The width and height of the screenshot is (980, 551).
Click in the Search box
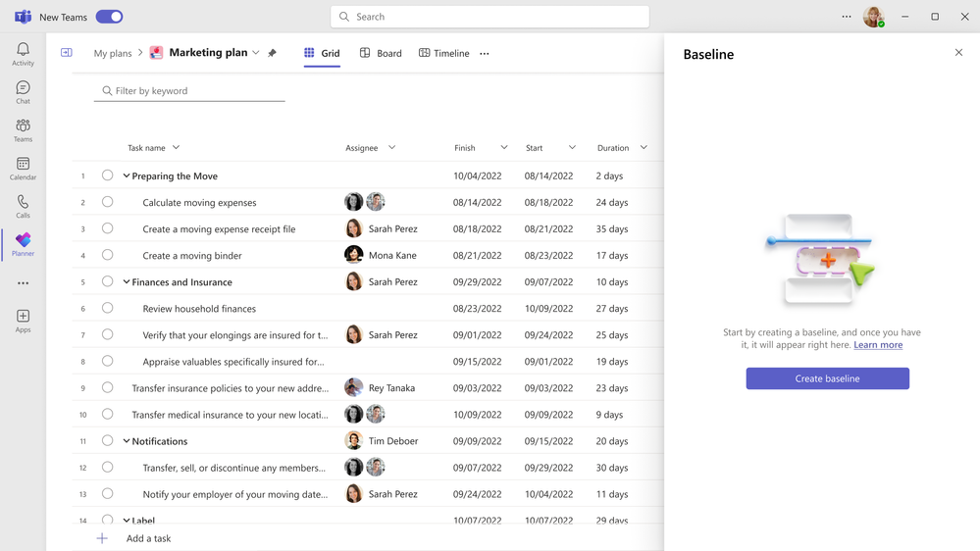490,17
